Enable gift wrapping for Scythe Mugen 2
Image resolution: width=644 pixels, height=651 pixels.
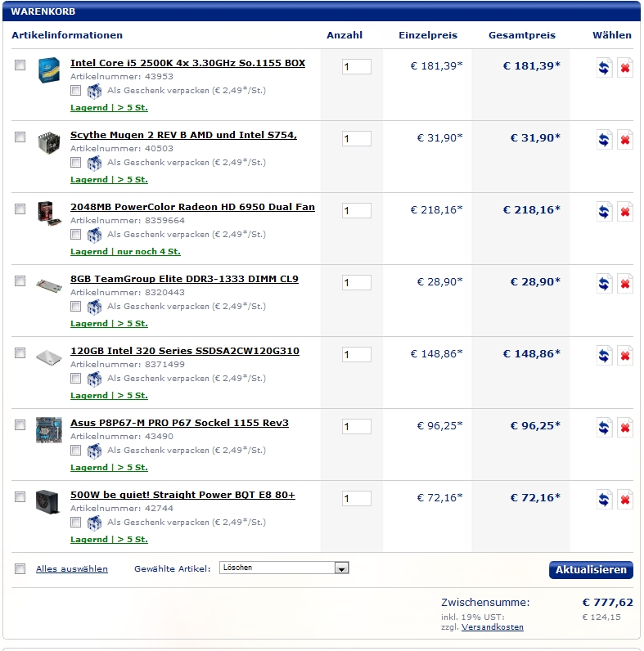[x=76, y=163]
